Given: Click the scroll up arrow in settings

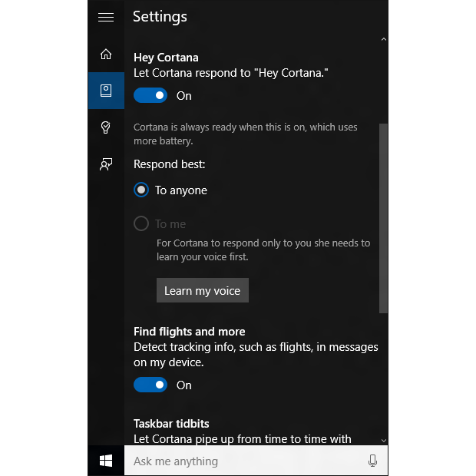Looking at the screenshot, I should (x=384, y=39).
